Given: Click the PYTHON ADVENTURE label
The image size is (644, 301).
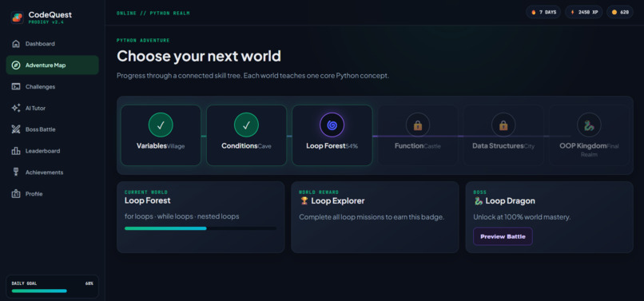Looking at the screenshot, I should click(x=143, y=41).
